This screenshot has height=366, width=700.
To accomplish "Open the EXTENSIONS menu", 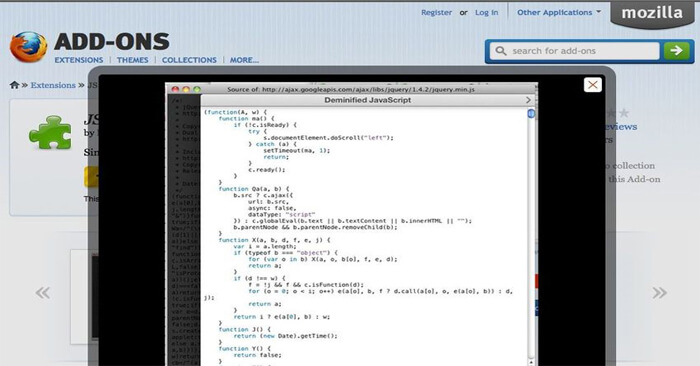I will [79, 60].
